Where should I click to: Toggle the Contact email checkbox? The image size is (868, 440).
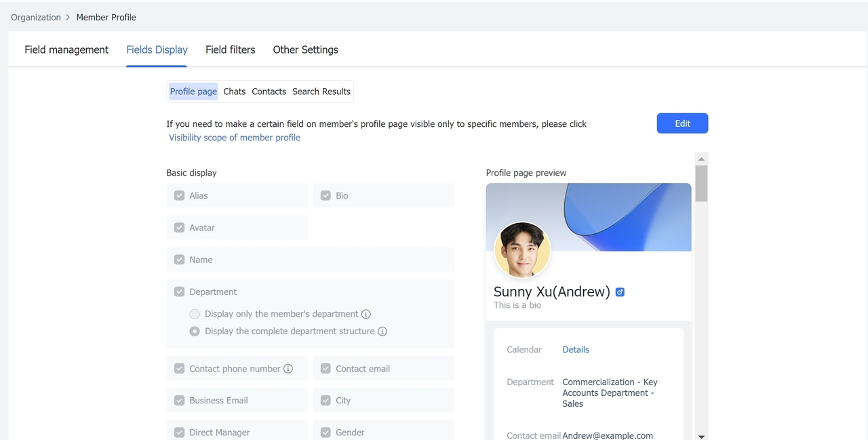pos(325,369)
